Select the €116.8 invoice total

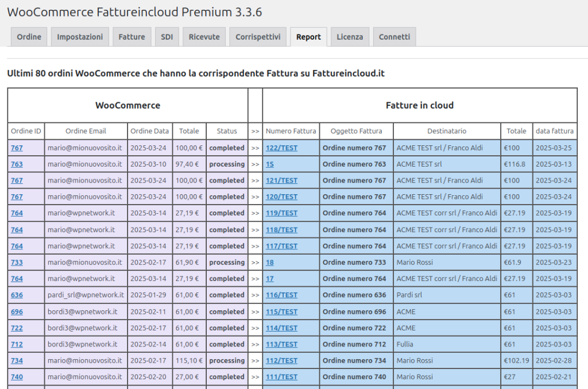tap(516, 164)
